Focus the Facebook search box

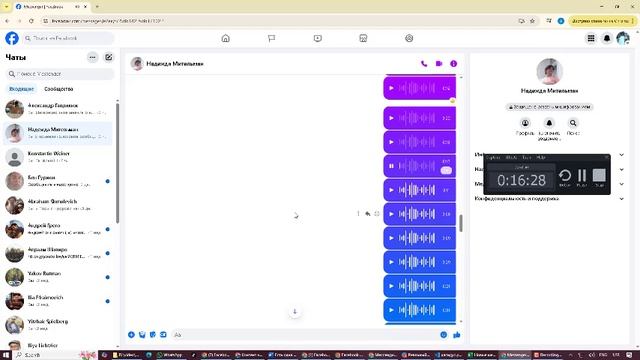click(x=68, y=38)
